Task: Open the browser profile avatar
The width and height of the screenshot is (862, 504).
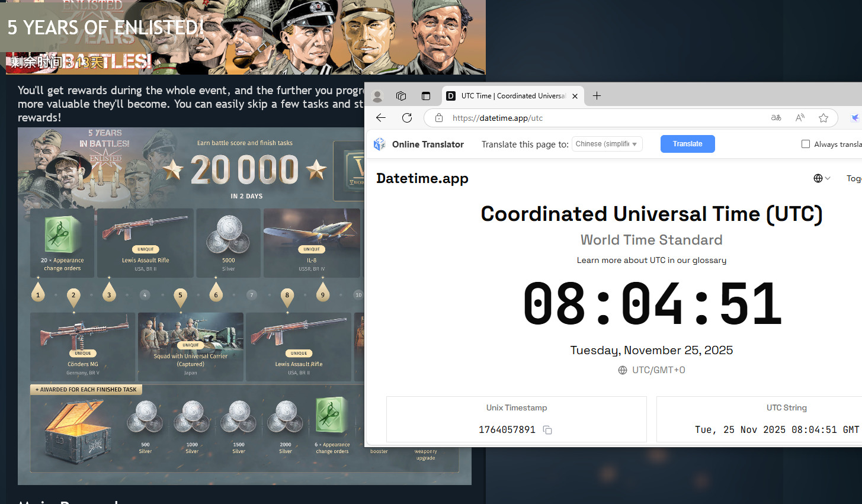Action: point(377,96)
